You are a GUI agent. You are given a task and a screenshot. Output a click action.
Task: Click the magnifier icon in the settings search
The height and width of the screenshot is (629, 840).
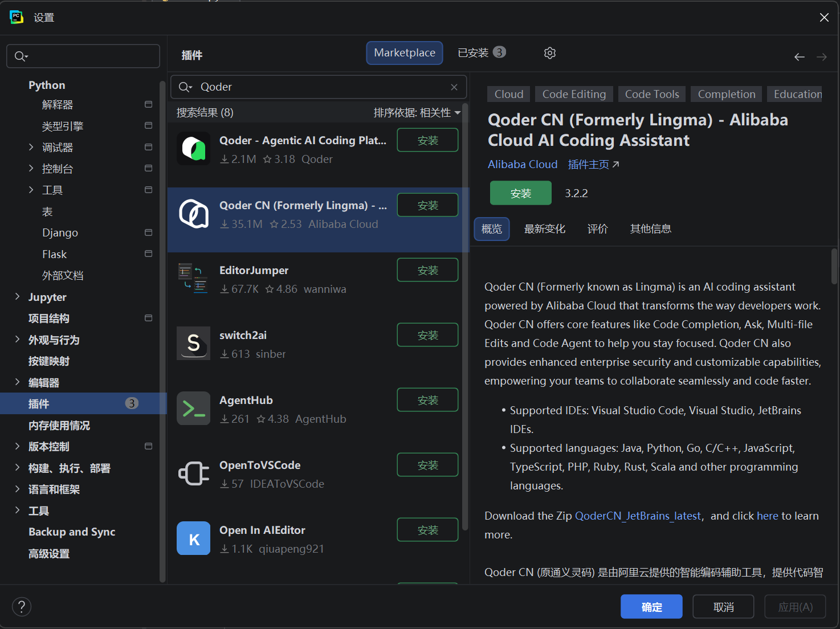(22, 56)
